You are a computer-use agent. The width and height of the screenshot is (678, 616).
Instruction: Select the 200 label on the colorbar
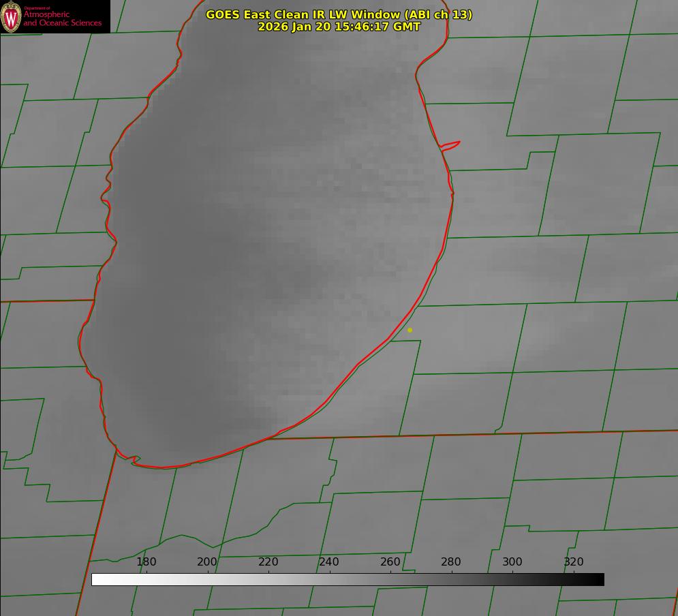coord(207,561)
